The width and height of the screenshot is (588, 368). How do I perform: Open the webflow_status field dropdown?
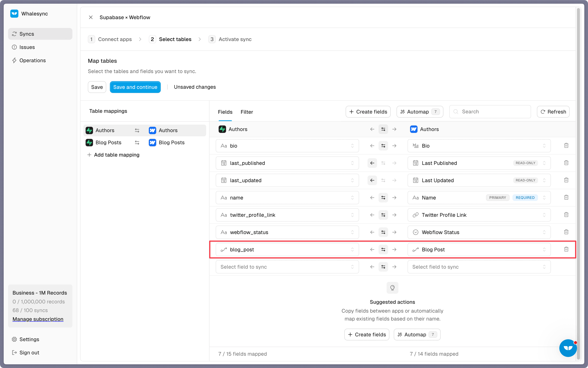[x=287, y=232]
